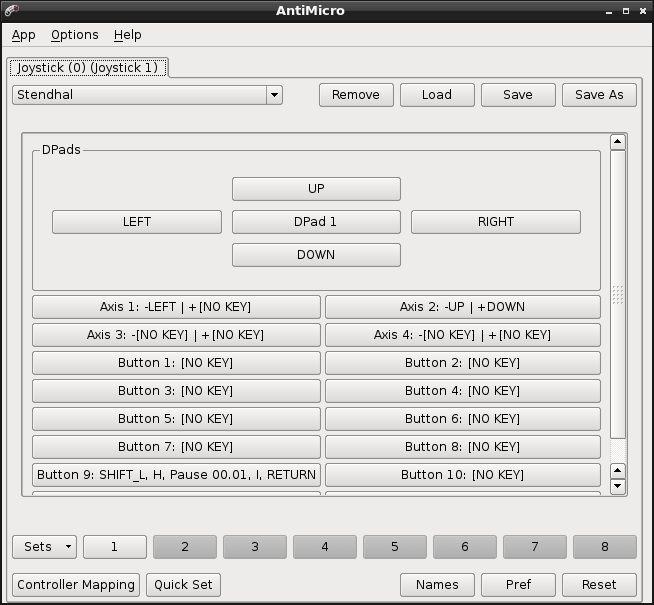
Task: Open Controller Mapping dialog
Action: point(76,585)
